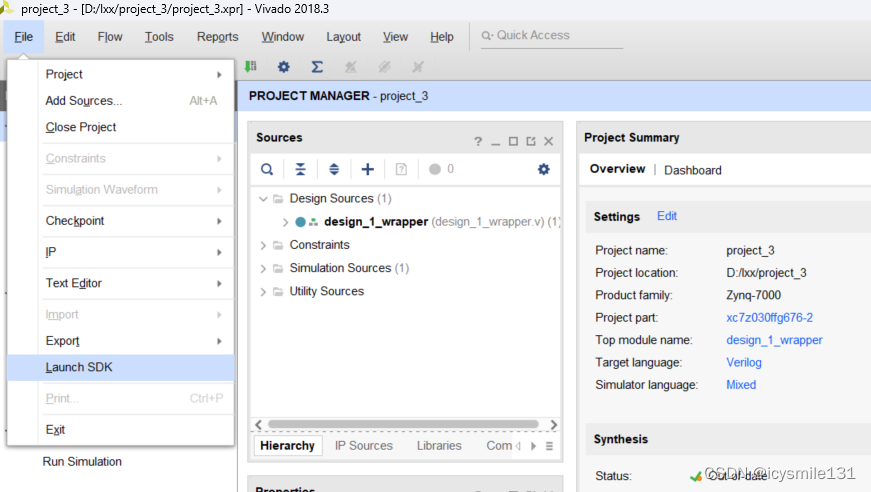Click the question-mark file info icon in Sources toolbar
This screenshot has height=492, width=871.
pyautogui.click(x=401, y=169)
